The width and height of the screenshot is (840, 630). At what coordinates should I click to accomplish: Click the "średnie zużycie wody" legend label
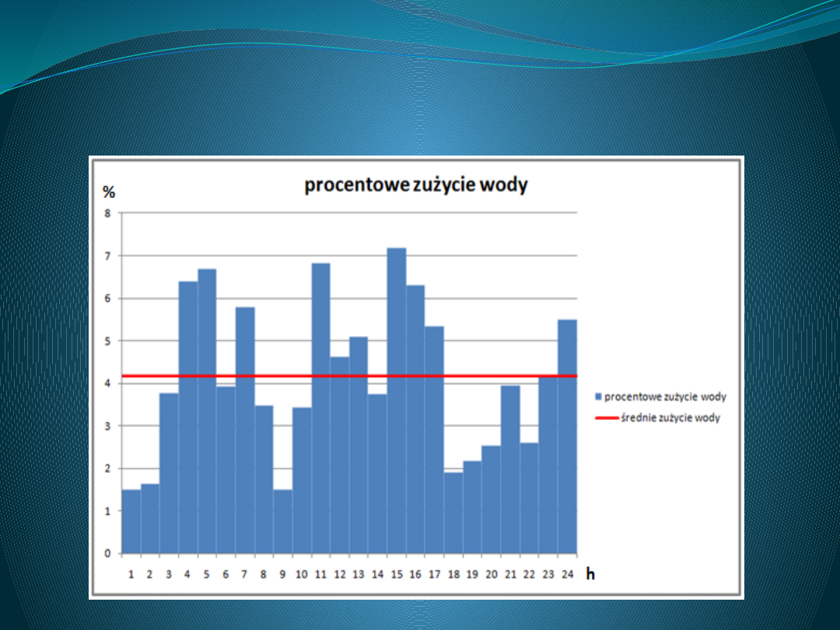(x=670, y=418)
